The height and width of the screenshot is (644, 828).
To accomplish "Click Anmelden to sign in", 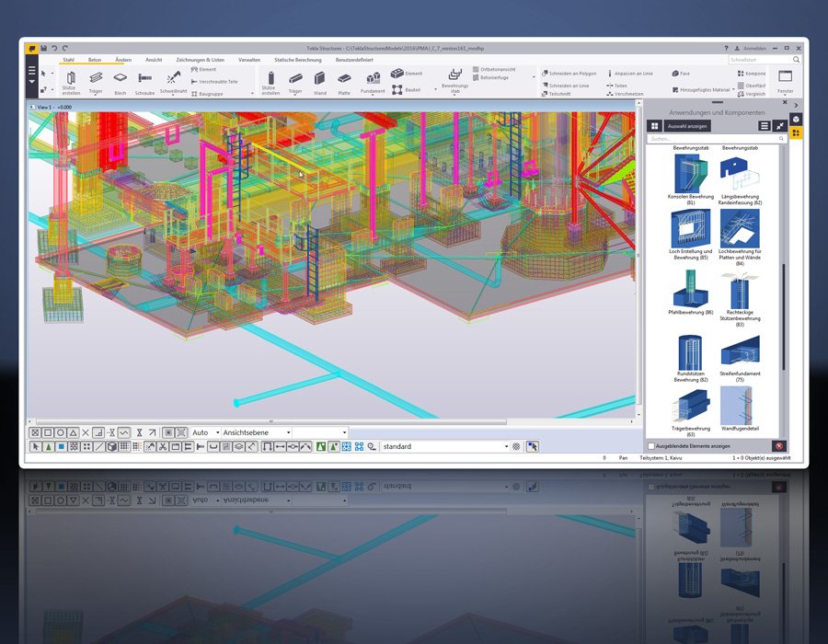I will point(754,48).
